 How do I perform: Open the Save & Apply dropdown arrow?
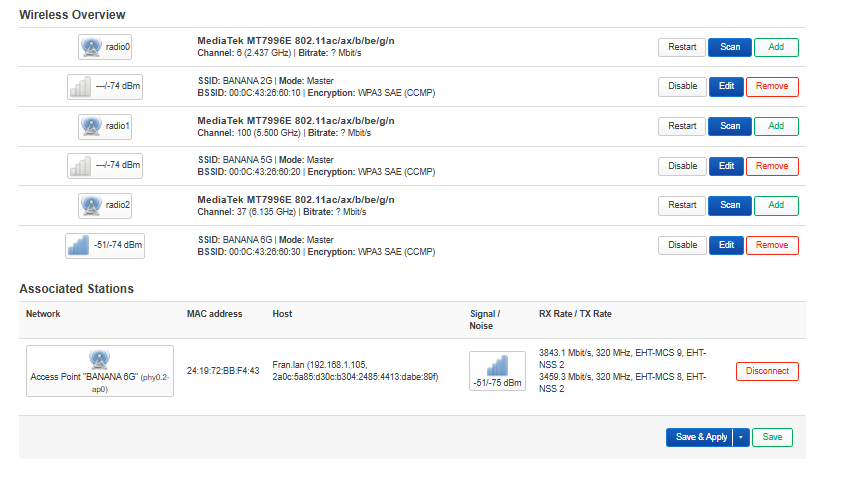(x=741, y=437)
